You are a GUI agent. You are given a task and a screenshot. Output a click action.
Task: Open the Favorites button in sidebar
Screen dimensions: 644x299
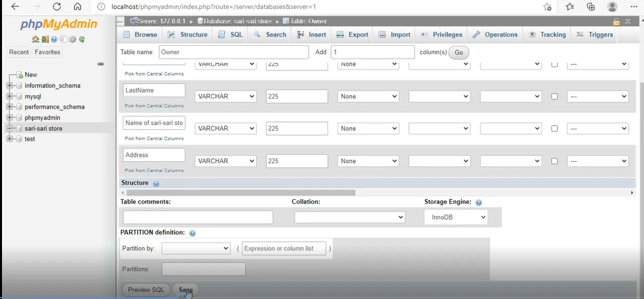pos(47,52)
